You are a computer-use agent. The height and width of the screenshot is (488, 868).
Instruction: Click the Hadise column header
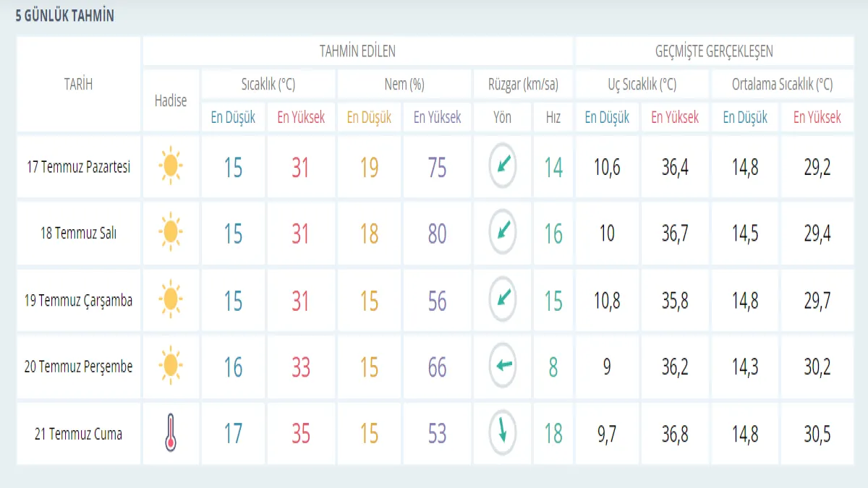[171, 100]
